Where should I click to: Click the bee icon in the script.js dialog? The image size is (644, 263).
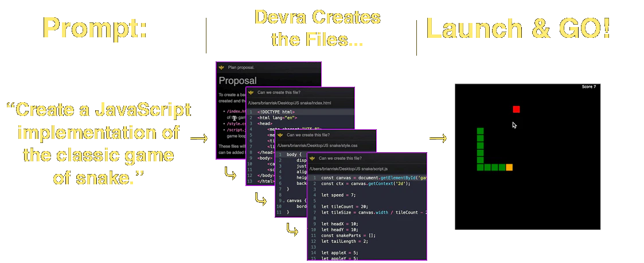(x=312, y=158)
